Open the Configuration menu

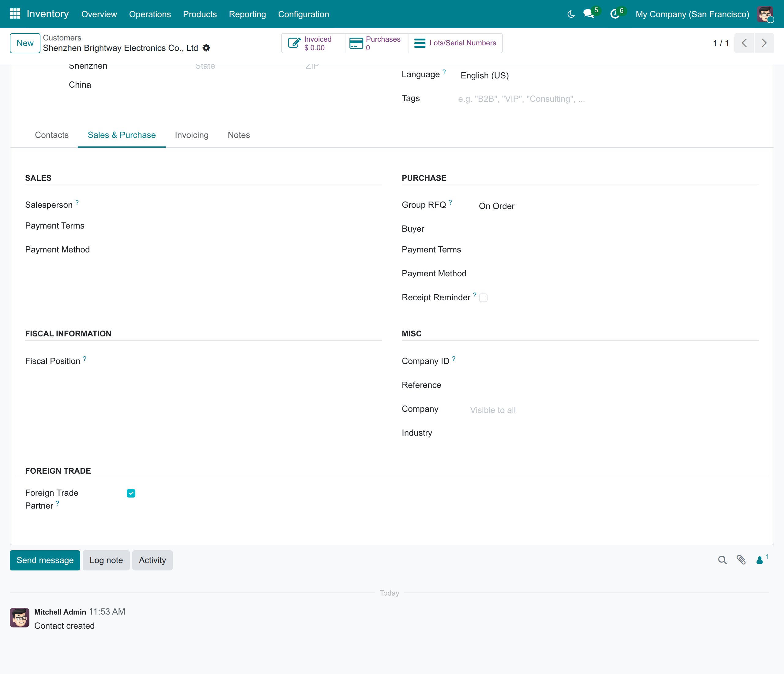(x=303, y=14)
